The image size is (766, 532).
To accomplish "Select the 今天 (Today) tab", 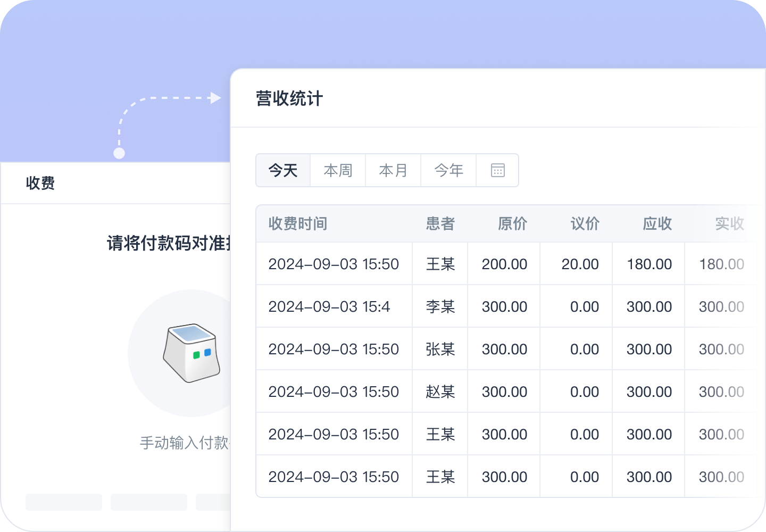I will (x=283, y=170).
